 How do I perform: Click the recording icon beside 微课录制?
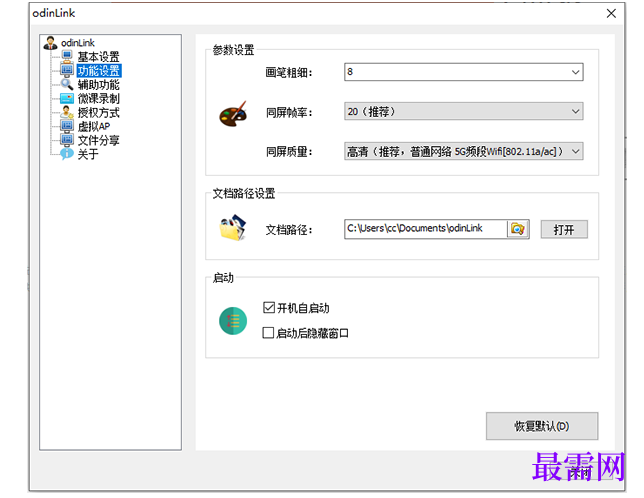67,98
